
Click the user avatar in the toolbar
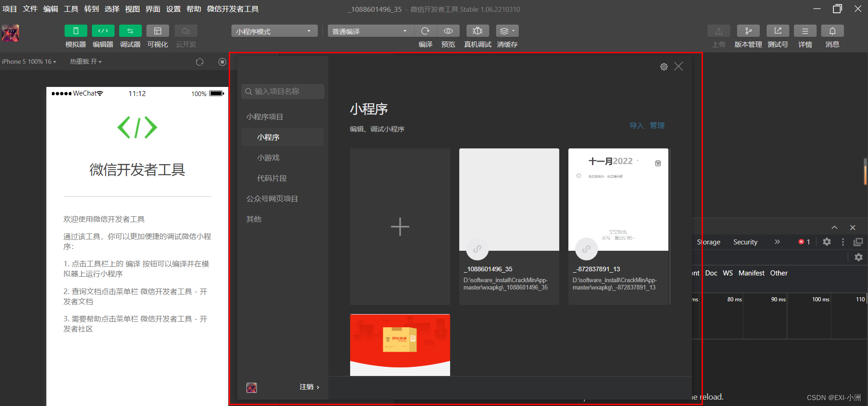click(x=10, y=33)
